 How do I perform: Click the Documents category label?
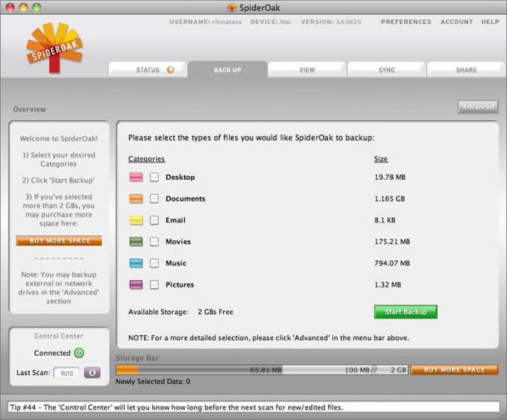pyautogui.click(x=185, y=198)
